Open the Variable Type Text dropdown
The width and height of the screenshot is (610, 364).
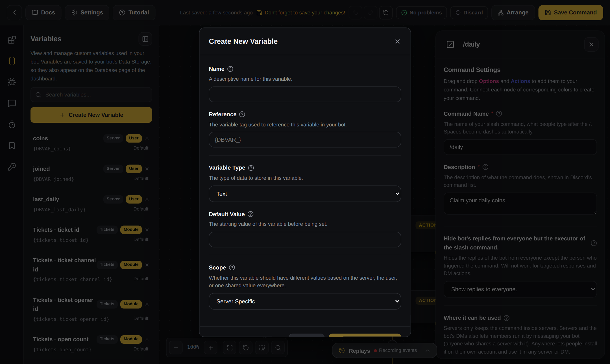pyautogui.click(x=305, y=194)
